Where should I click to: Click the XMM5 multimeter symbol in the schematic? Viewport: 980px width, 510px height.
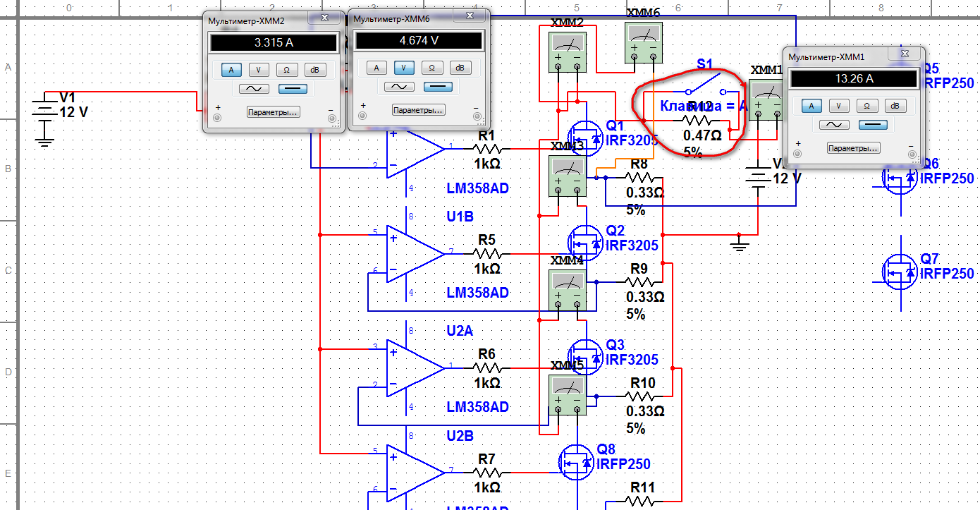pyautogui.click(x=568, y=395)
